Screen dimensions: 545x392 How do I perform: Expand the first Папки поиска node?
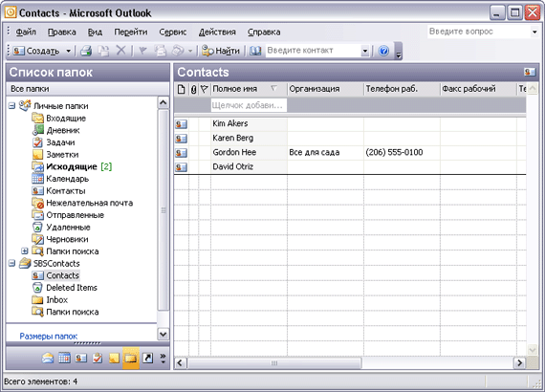click(x=24, y=250)
